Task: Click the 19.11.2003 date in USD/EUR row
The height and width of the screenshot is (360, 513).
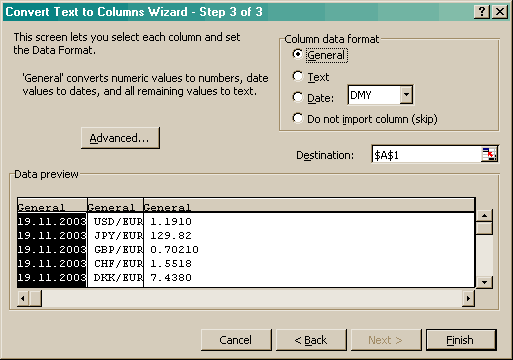Action: tap(52, 222)
